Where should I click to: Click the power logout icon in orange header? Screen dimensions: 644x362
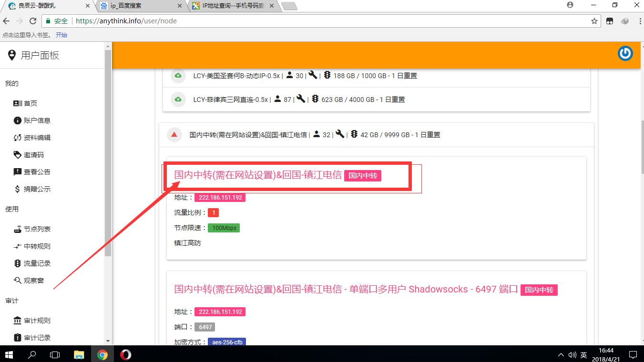click(625, 53)
